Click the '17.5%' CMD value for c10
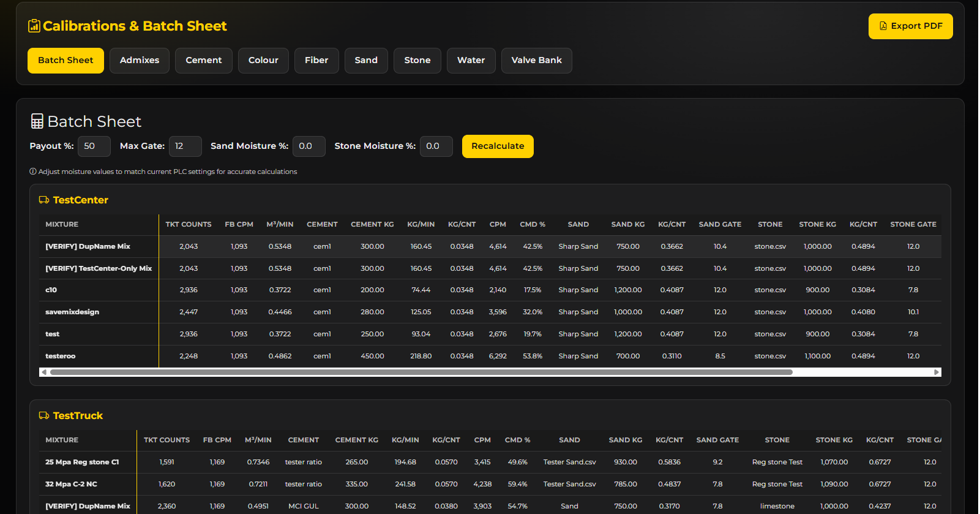Viewport: 980px width, 514px height. 533,290
